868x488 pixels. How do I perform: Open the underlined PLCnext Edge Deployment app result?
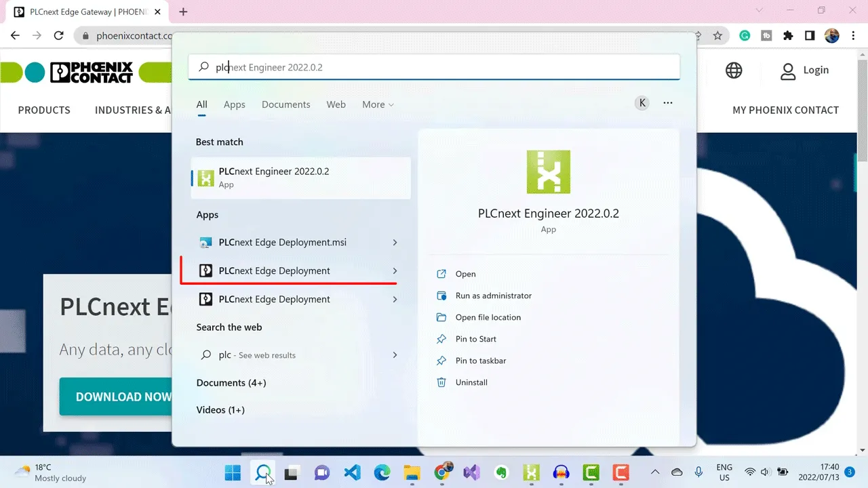coord(301,270)
